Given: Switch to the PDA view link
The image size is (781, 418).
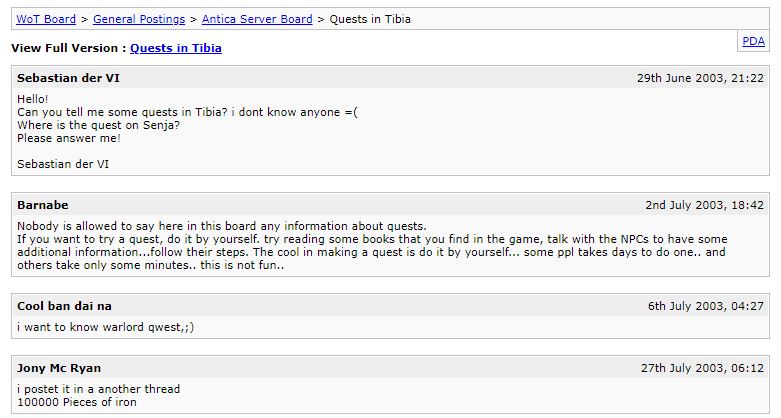Looking at the screenshot, I should click(753, 41).
